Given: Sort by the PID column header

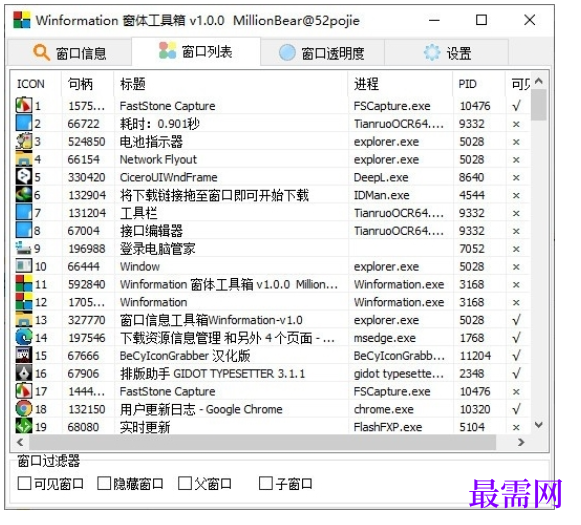Looking at the screenshot, I should [479, 84].
